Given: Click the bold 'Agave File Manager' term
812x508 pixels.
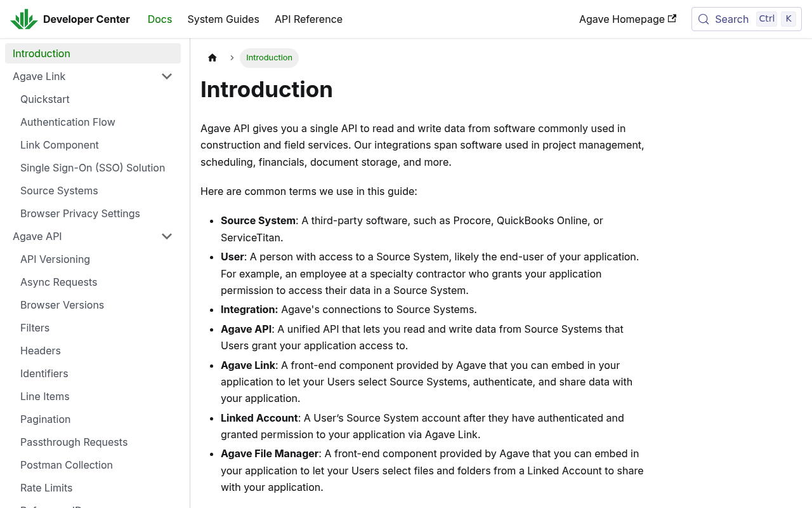Looking at the screenshot, I should click(270, 453).
